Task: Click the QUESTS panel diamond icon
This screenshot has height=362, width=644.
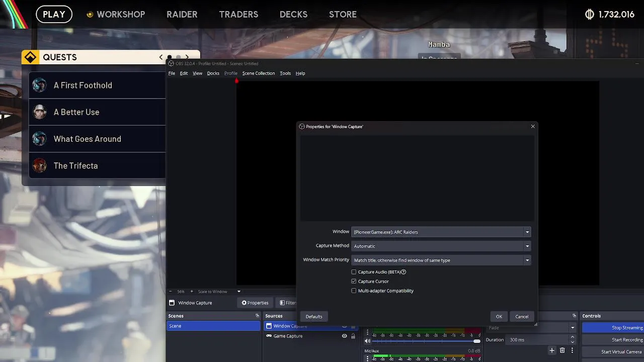Action: pos(30,57)
